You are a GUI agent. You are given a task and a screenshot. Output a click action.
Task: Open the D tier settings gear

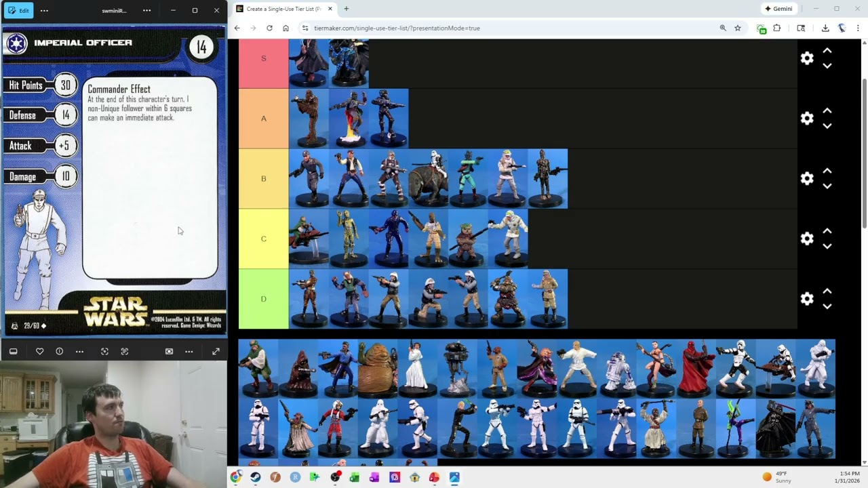pyautogui.click(x=807, y=299)
